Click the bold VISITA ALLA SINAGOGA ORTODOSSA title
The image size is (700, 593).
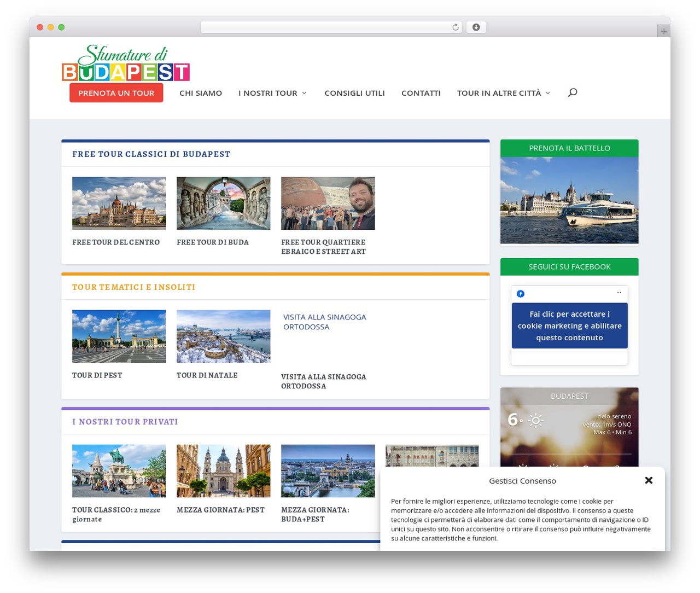click(324, 381)
